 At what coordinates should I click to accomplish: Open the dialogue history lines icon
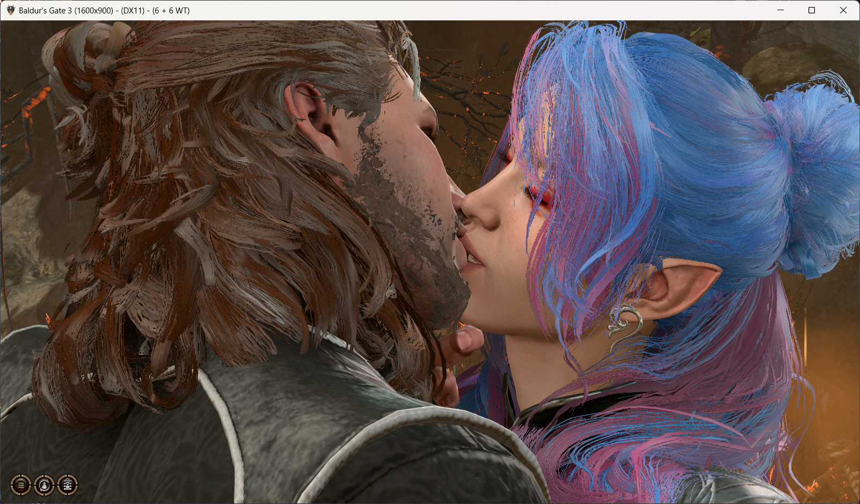pos(21,485)
